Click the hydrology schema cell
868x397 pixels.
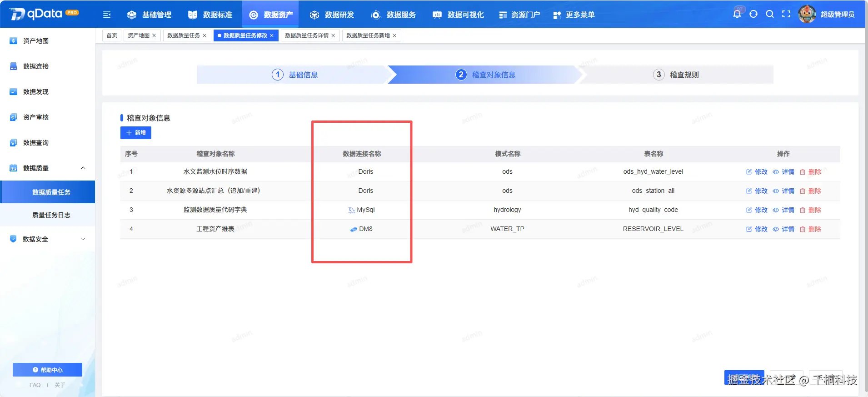507,210
